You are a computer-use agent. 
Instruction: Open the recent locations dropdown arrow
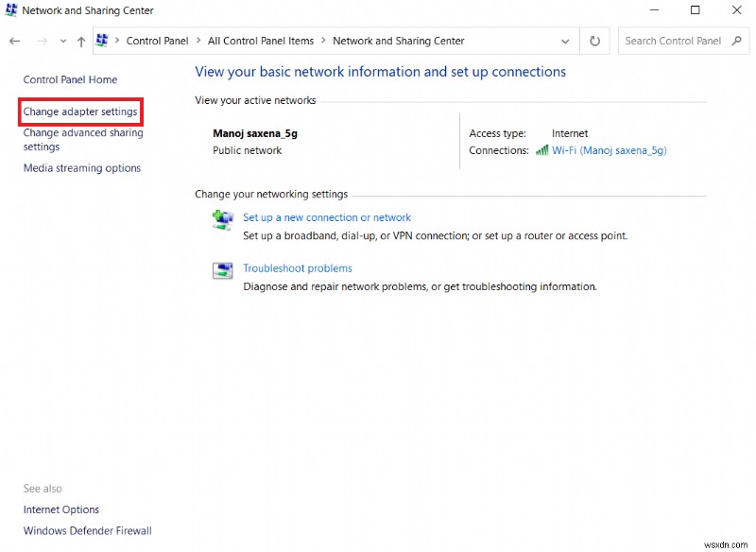pos(63,42)
